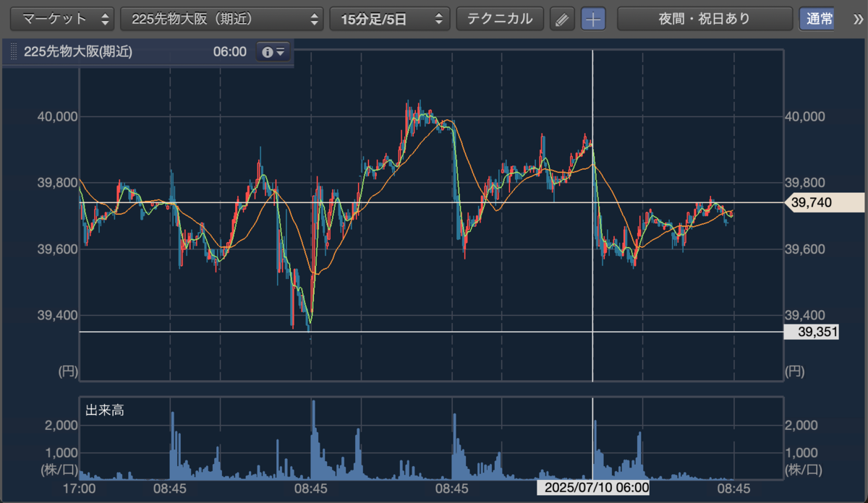
Task: Select the drawing pencil tool icon
Action: (x=561, y=19)
